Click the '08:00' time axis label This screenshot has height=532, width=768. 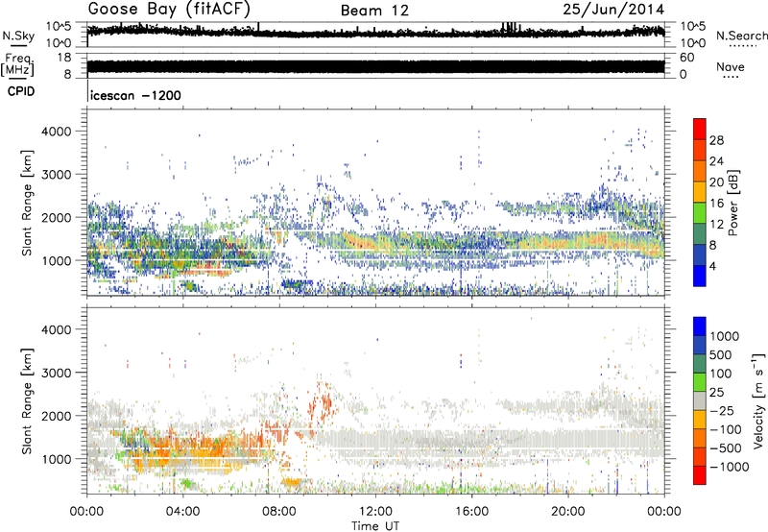[279, 512]
